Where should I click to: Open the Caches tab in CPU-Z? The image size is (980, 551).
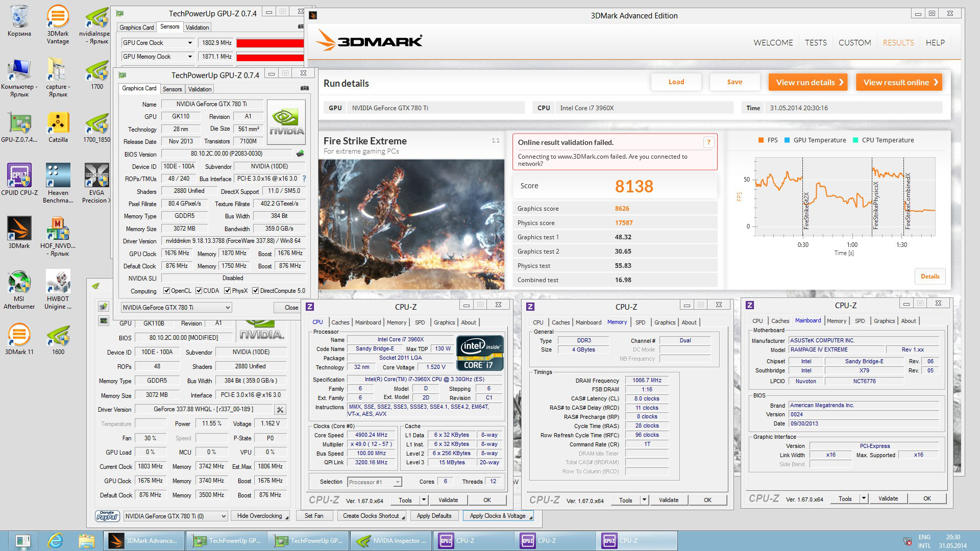coord(340,322)
